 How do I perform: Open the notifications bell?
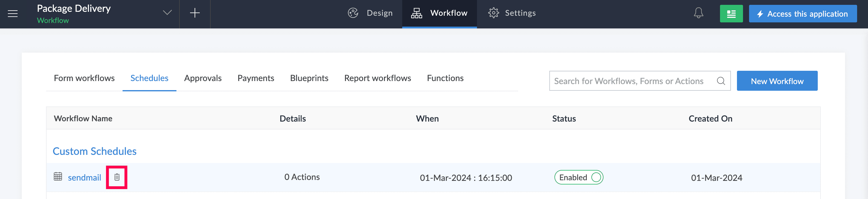pyautogui.click(x=698, y=14)
